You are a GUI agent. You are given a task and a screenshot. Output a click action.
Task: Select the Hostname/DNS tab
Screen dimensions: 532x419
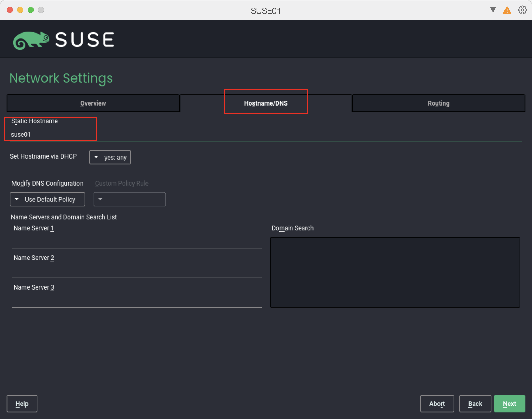(x=265, y=103)
